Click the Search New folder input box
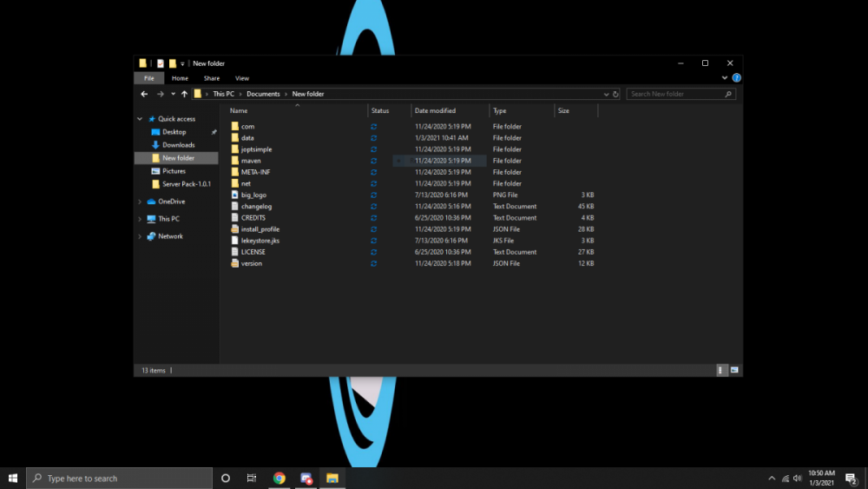The image size is (868, 489). tap(675, 94)
